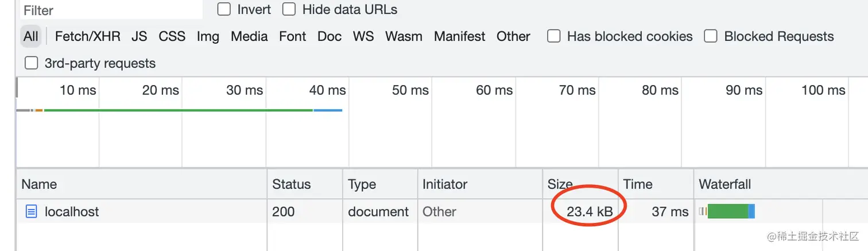868x251 pixels.
Task: Filter by CSS type
Action: tap(172, 36)
